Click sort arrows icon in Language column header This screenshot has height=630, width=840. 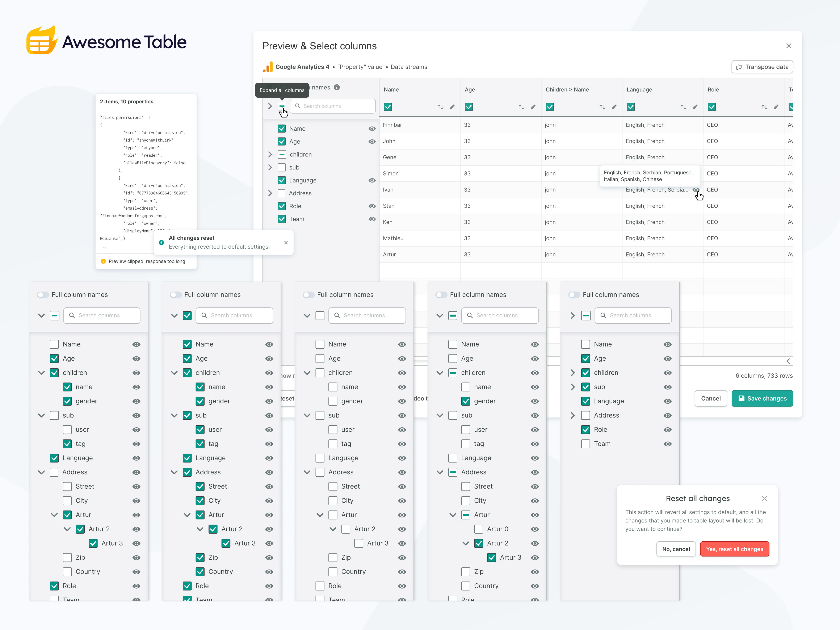(683, 107)
